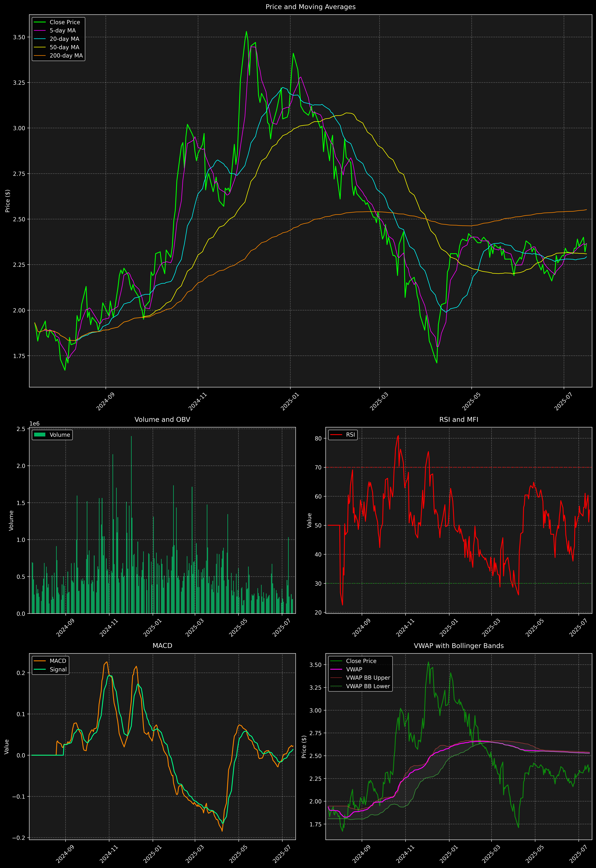This screenshot has height=868, width=596.
Task: Click the 'Volume and OBV' chart title
Action: 162,419
